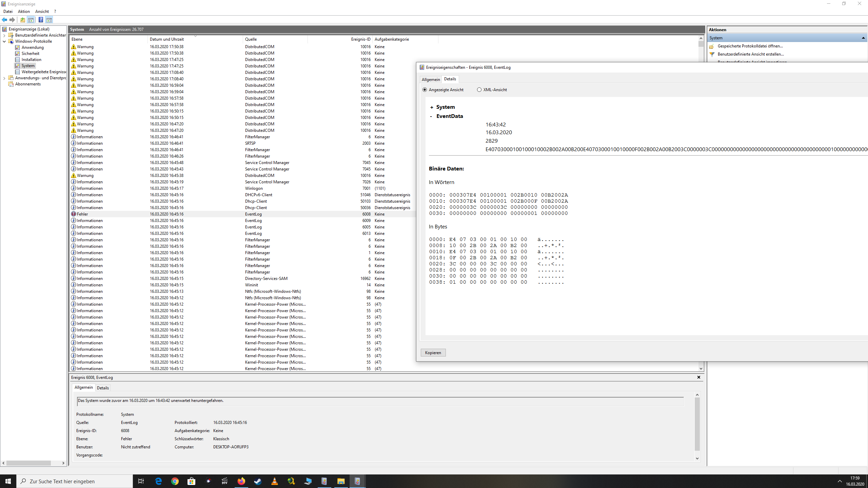The image size is (868, 488).
Task: Click the blue back arrow toolbar icon
Action: pos(4,20)
